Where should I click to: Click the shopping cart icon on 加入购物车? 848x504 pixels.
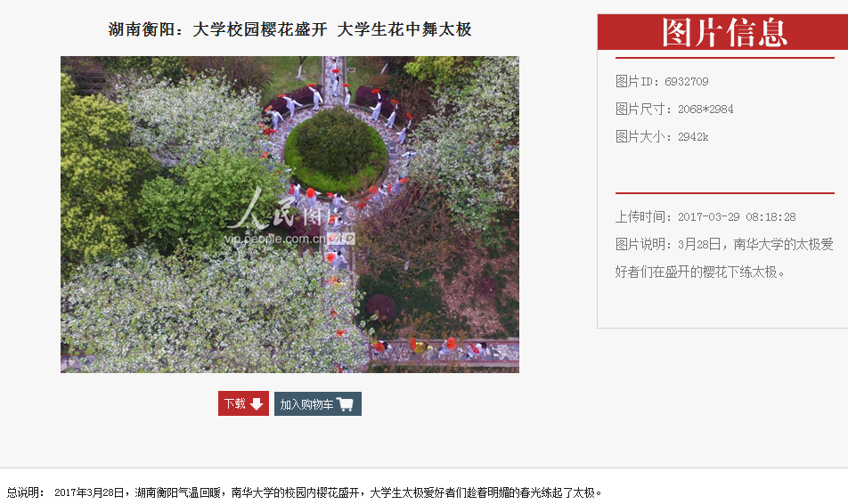(345, 404)
